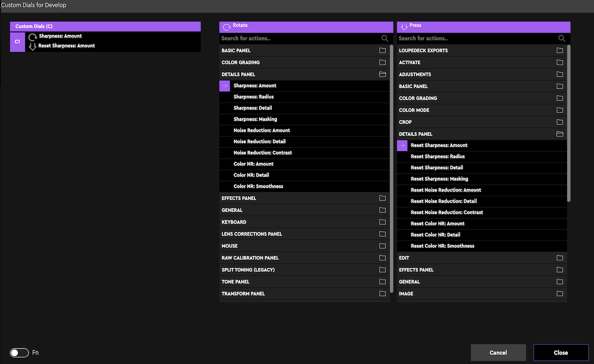
Task: Select Color NR: Detail rotate action
Action: [304, 175]
